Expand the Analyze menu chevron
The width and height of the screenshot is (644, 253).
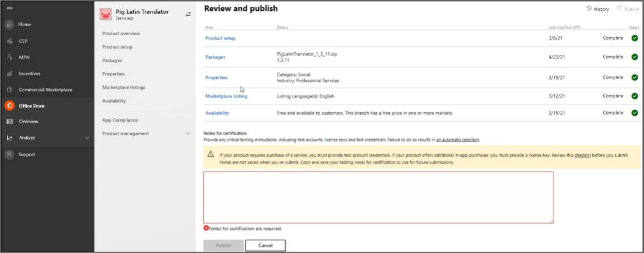(x=87, y=138)
